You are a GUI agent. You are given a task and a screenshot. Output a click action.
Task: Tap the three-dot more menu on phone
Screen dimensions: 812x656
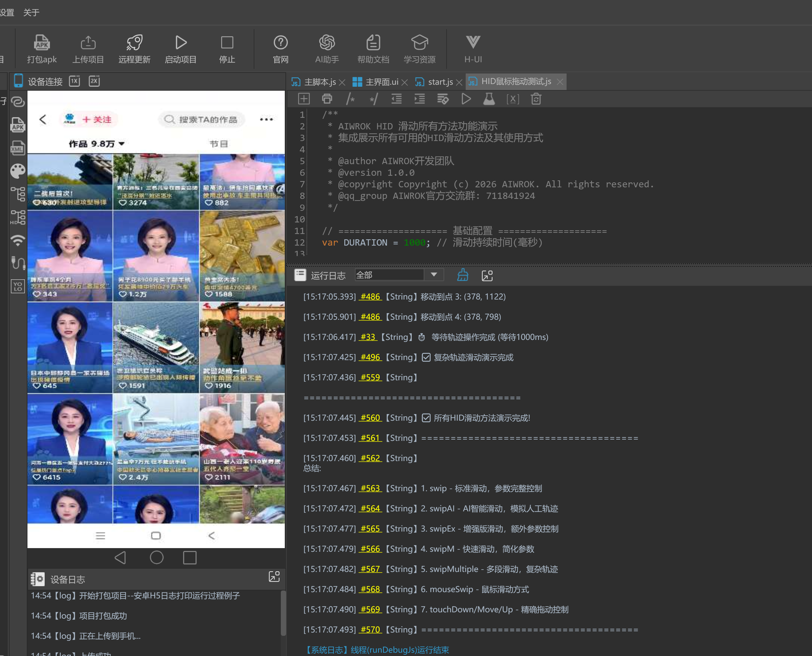pyautogui.click(x=266, y=119)
